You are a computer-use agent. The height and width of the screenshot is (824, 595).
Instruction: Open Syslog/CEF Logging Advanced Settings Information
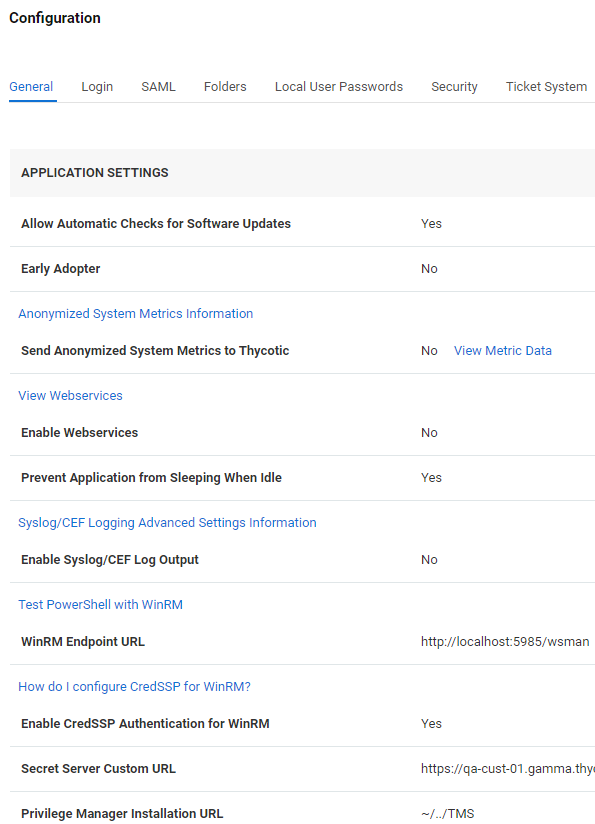(167, 523)
